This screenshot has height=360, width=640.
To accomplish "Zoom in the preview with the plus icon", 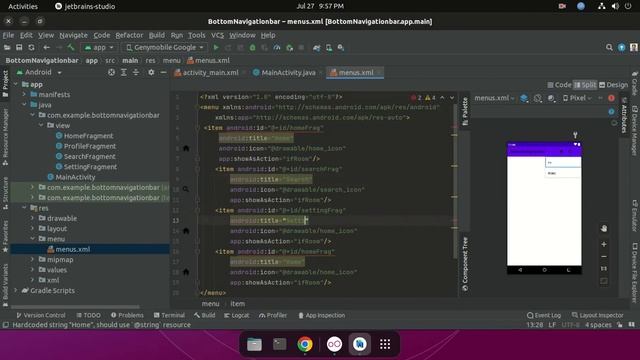I will (604, 244).
